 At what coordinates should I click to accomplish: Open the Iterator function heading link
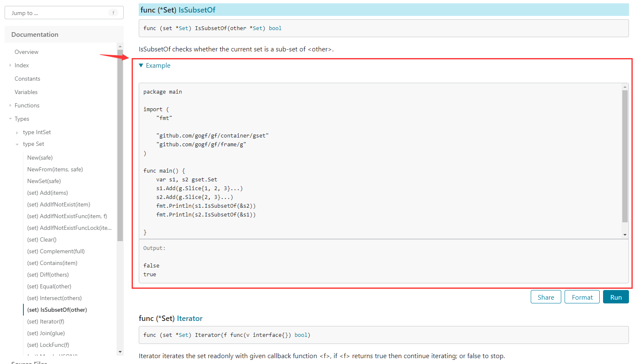point(189,318)
